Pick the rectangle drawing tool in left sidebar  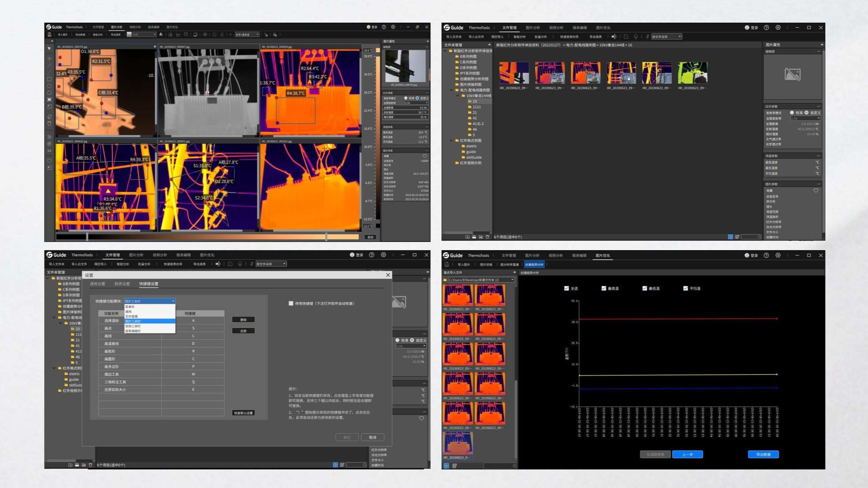(x=49, y=79)
